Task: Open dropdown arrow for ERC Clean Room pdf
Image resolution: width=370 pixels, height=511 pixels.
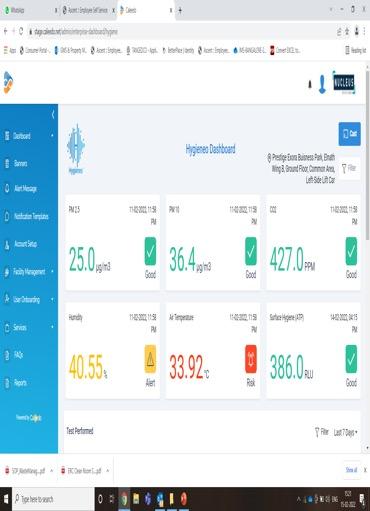Action: (108, 471)
